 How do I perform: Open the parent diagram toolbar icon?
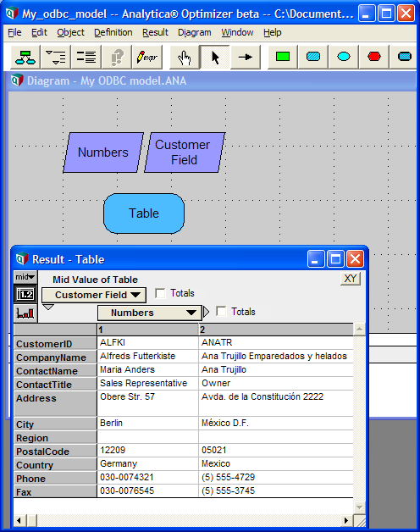click(x=25, y=57)
